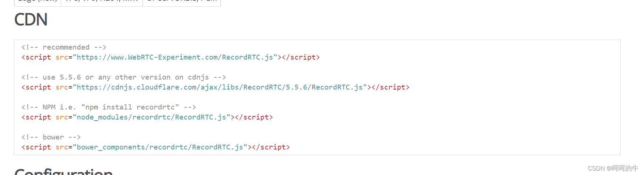644x175 pixels.
Task: Click the closing script tag on bower line
Action: point(271,147)
